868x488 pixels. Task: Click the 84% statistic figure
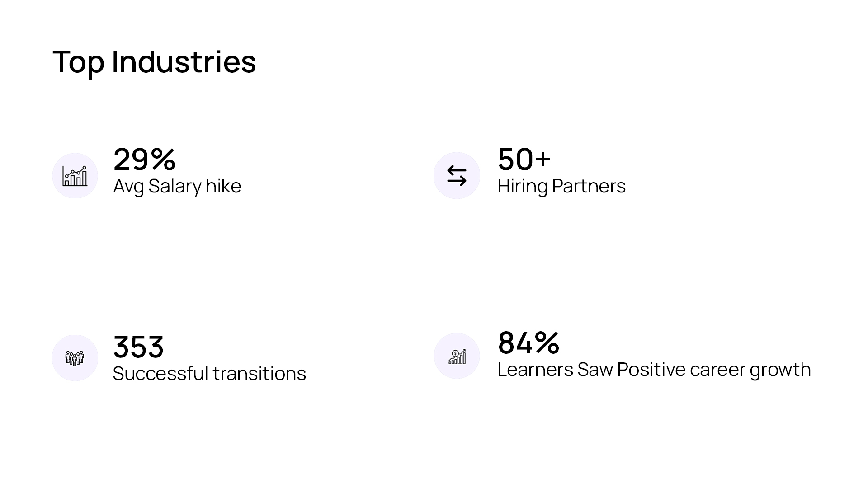528,343
